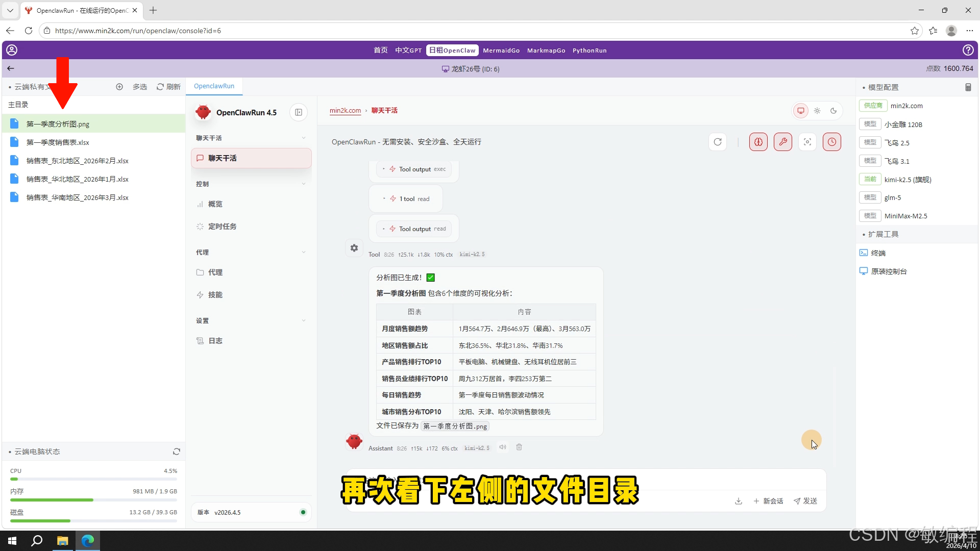This screenshot has width=980, height=551.
Task: Open 第一季度分析图.png file in directory
Action: click(x=58, y=124)
